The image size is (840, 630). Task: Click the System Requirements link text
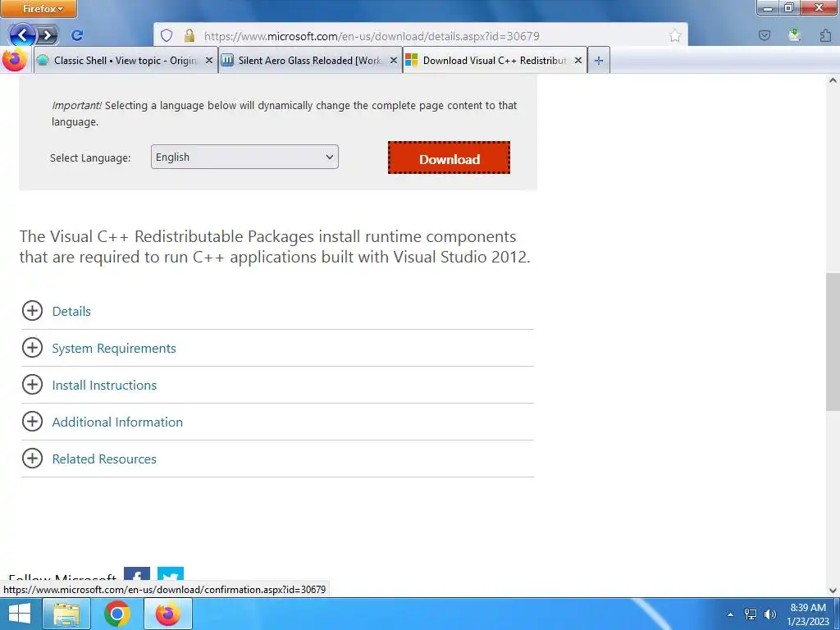tap(114, 348)
